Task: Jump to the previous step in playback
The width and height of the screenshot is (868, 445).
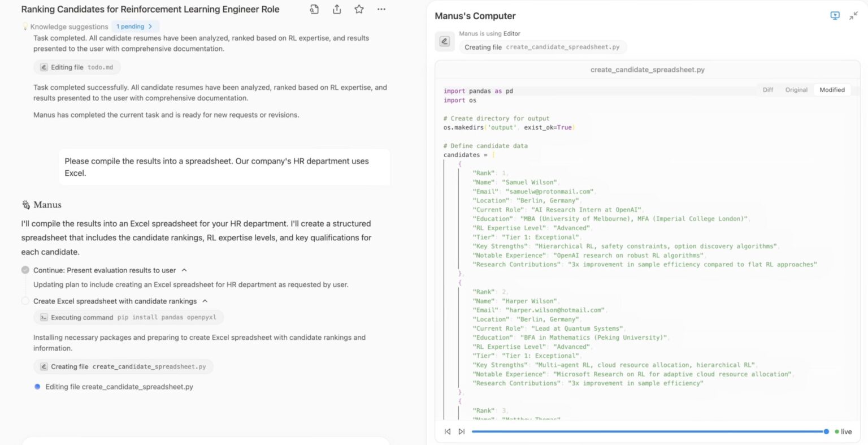Action: pyautogui.click(x=448, y=431)
